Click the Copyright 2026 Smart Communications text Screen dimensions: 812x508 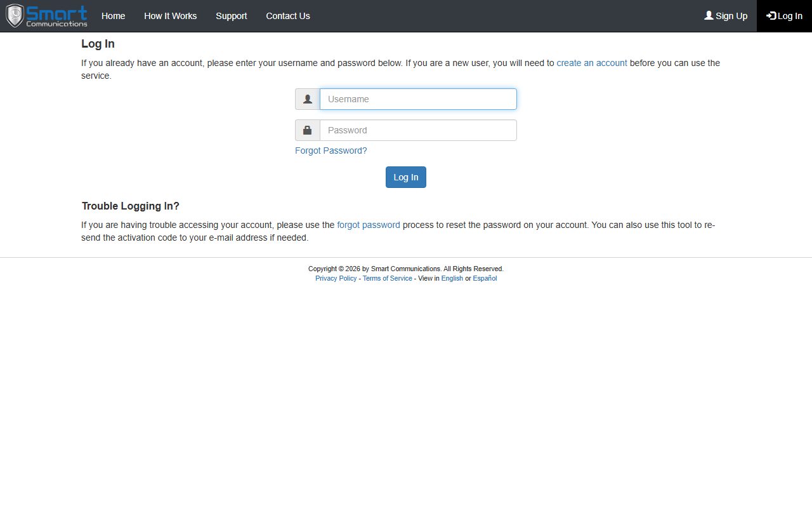406,269
